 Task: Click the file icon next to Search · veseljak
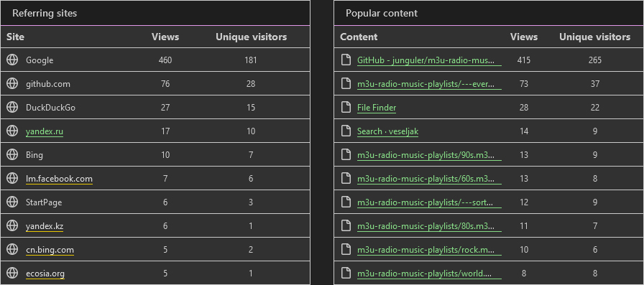coord(346,131)
